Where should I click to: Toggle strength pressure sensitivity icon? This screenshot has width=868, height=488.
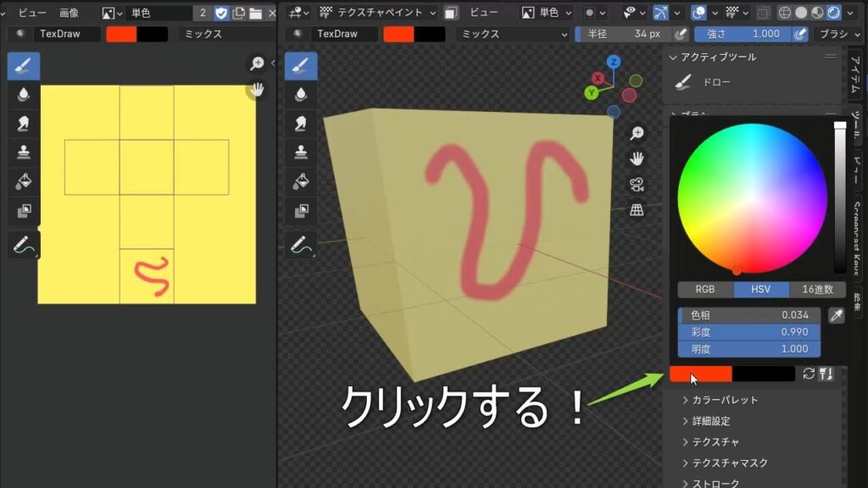coord(800,34)
